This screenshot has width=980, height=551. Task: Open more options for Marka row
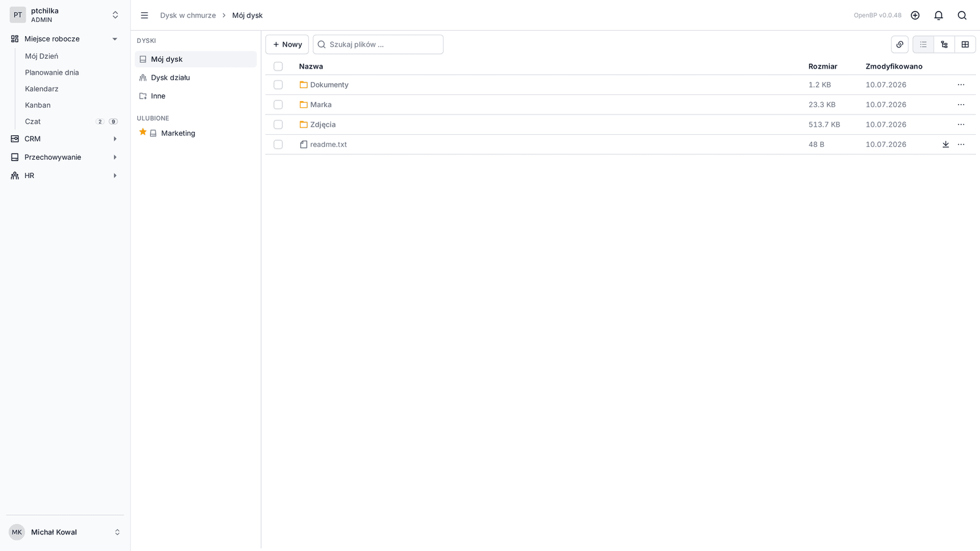point(961,105)
